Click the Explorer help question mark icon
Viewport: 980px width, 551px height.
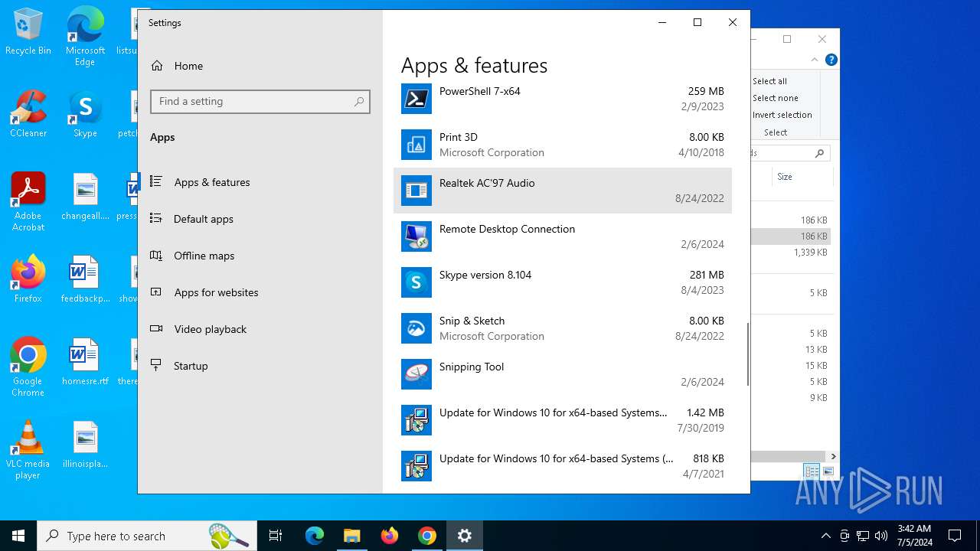click(x=831, y=60)
